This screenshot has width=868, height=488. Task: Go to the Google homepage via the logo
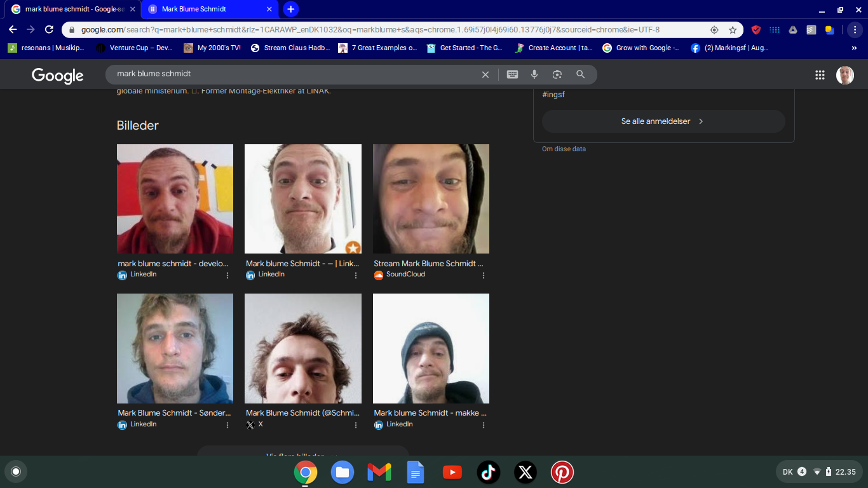tap(58, 76)
